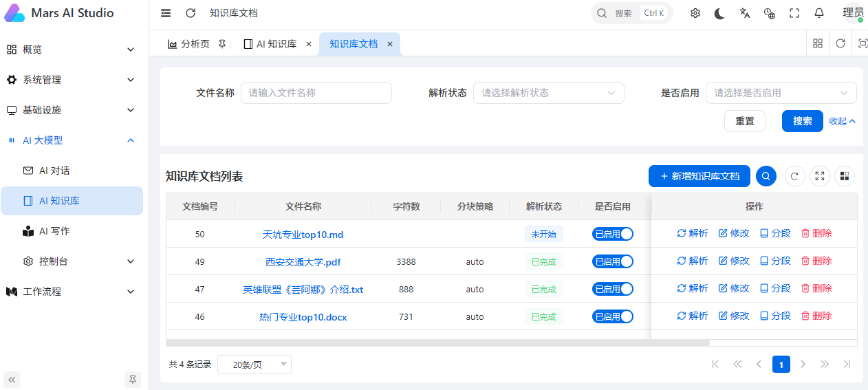
Task: Click horizontal scrollbar under the table
Action: coord(437,343)
